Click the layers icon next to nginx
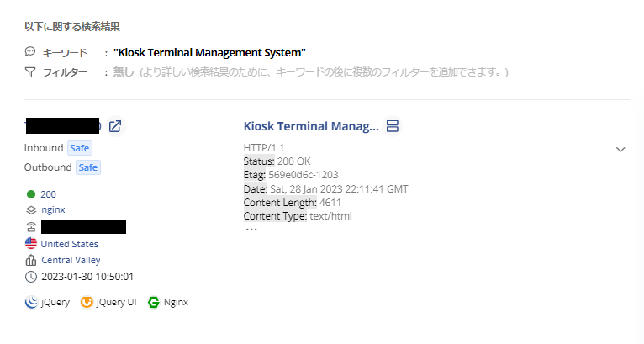 31,210
